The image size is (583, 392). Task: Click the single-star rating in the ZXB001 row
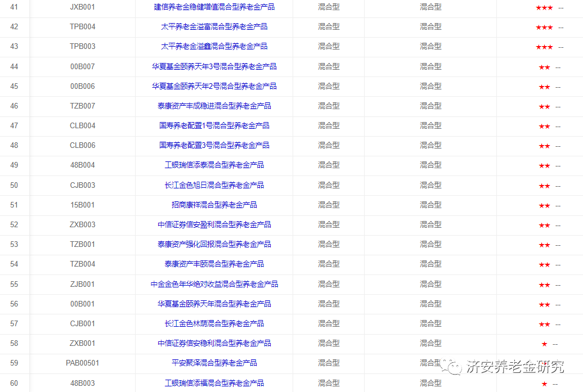pos(544,344)
